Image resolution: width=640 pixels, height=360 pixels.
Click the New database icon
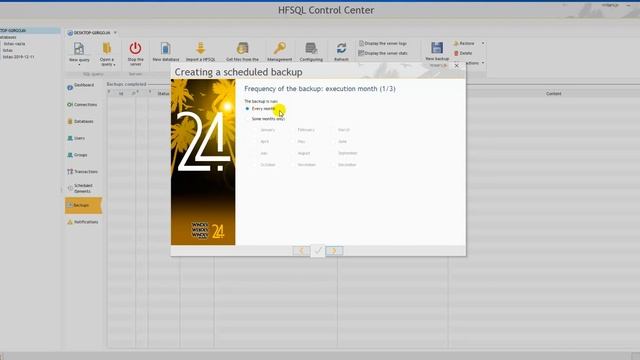[165, 48]
